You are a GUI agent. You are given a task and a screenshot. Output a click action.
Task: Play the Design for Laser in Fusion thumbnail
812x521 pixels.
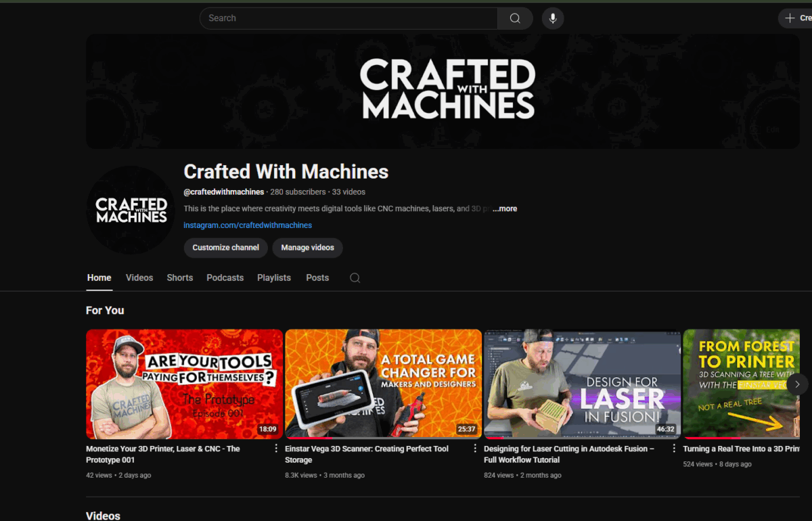tap(582, 384)
